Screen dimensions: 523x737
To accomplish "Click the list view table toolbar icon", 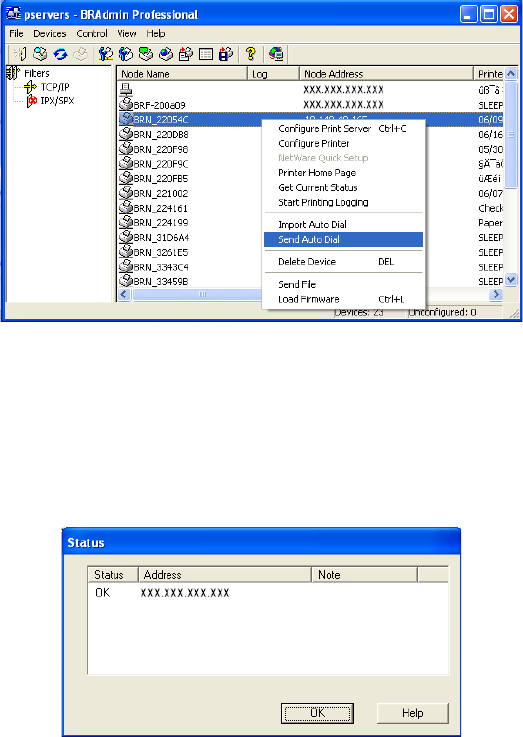I will [x=206, y=54].
